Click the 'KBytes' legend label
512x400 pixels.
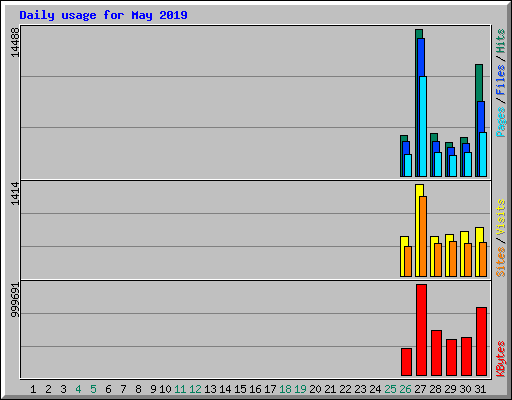501,359
